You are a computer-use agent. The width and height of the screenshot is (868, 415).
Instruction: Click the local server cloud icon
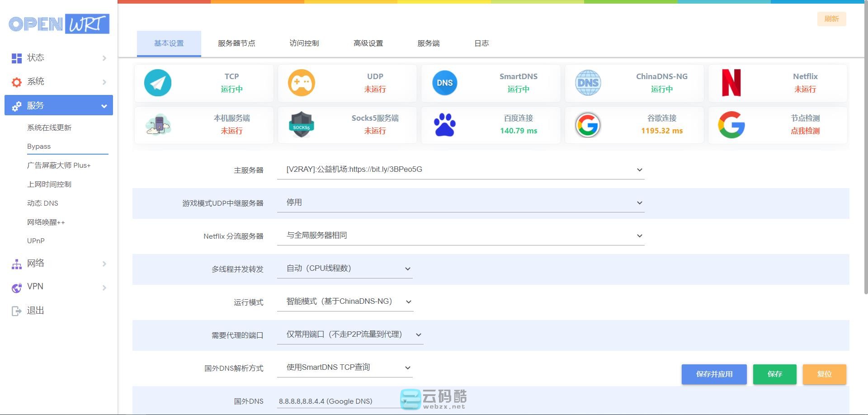pyautogui.click(x=157, y=125)
